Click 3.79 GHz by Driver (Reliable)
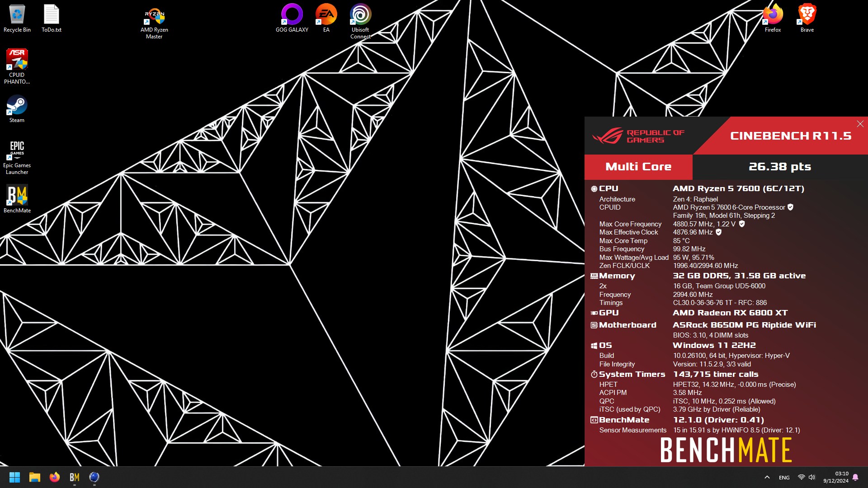The width and height of the screenshot is (868, 488). (x=717, y=409)
